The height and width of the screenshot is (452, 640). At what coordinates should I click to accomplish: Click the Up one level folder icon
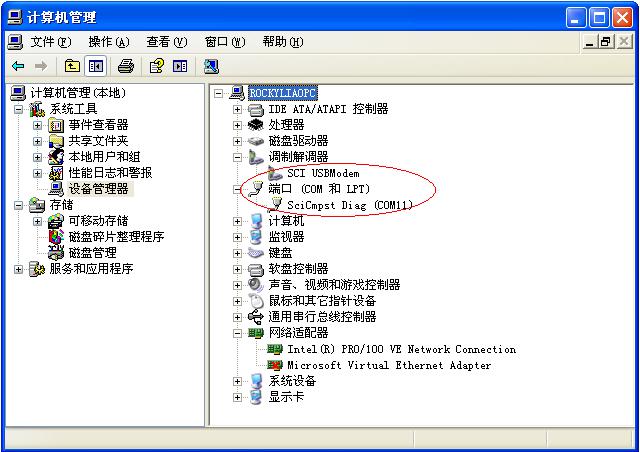[x=72, y=66]
